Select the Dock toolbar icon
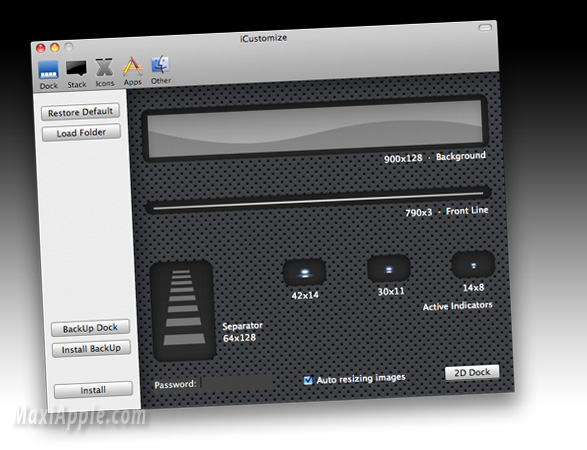The width and height of the screenshot is (587, 450). 49,75
